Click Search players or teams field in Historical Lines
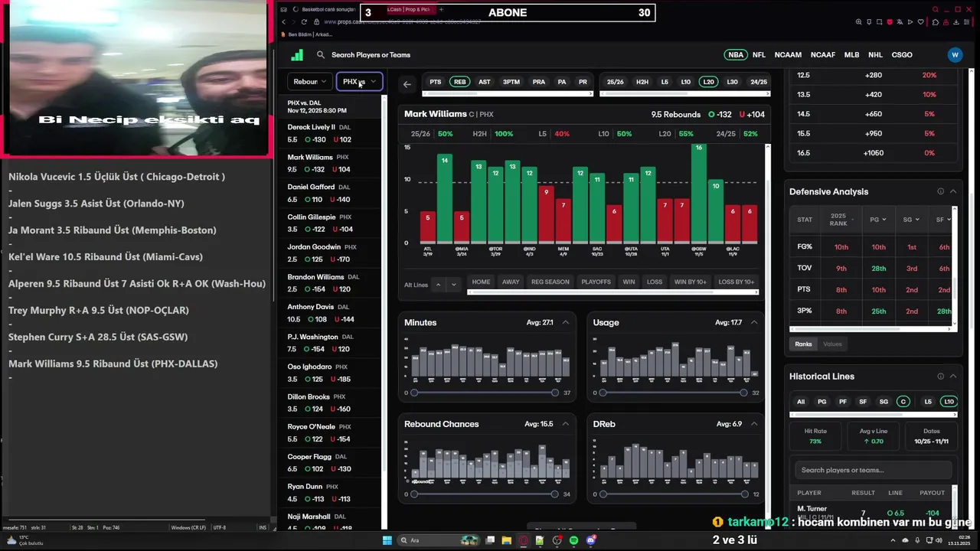 pyautogui.click(x=873, y=470)
